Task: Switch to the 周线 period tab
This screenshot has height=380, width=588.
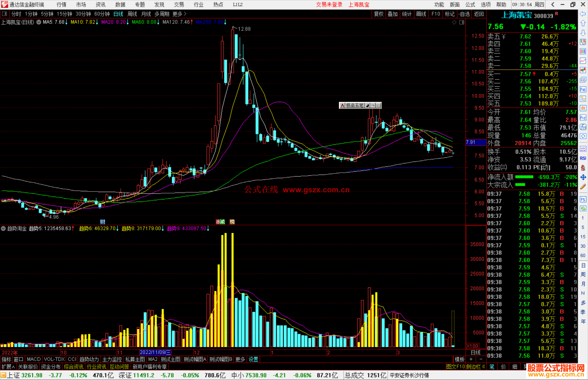Action: coord(132,14)
